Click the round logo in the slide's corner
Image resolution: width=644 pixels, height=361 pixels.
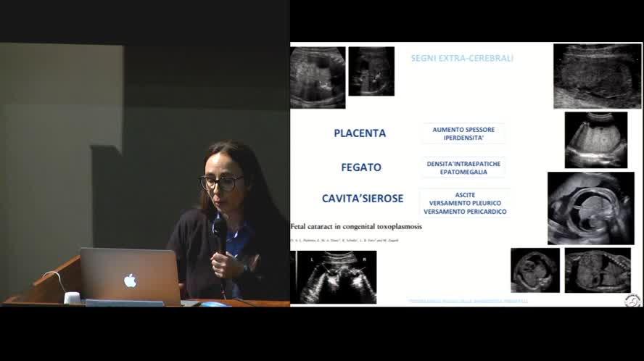pyautogui.click(x=632, y=300)
